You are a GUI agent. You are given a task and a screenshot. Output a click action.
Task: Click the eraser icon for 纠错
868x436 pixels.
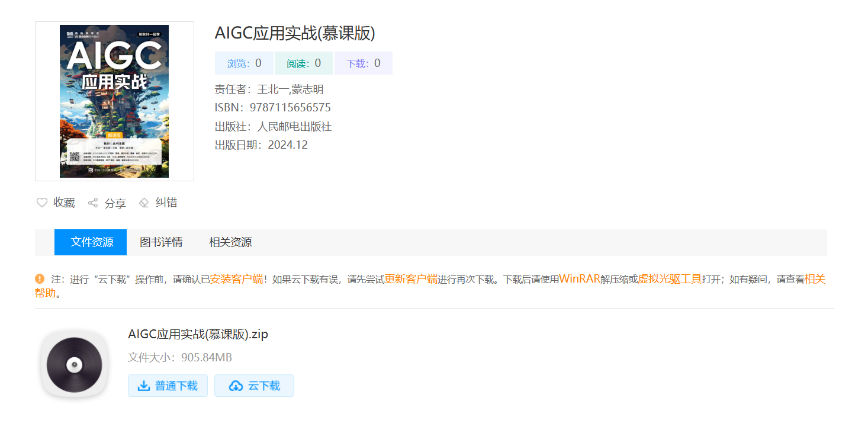144,203
